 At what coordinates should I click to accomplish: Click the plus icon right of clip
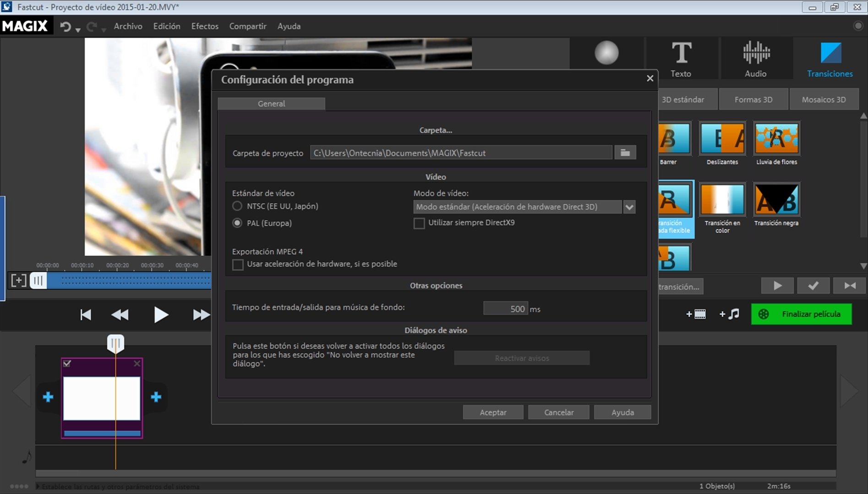coord(156,396)
